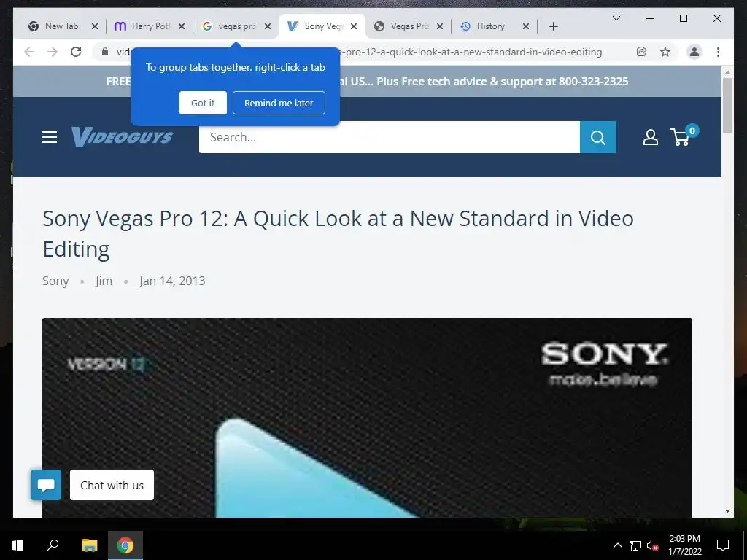Click the Search input field
Viewport: 747px width, 560px height.
(390, 137)
